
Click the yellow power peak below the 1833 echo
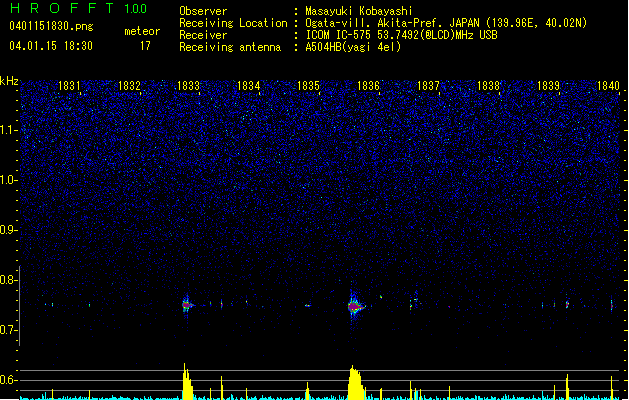pos(187,381)
